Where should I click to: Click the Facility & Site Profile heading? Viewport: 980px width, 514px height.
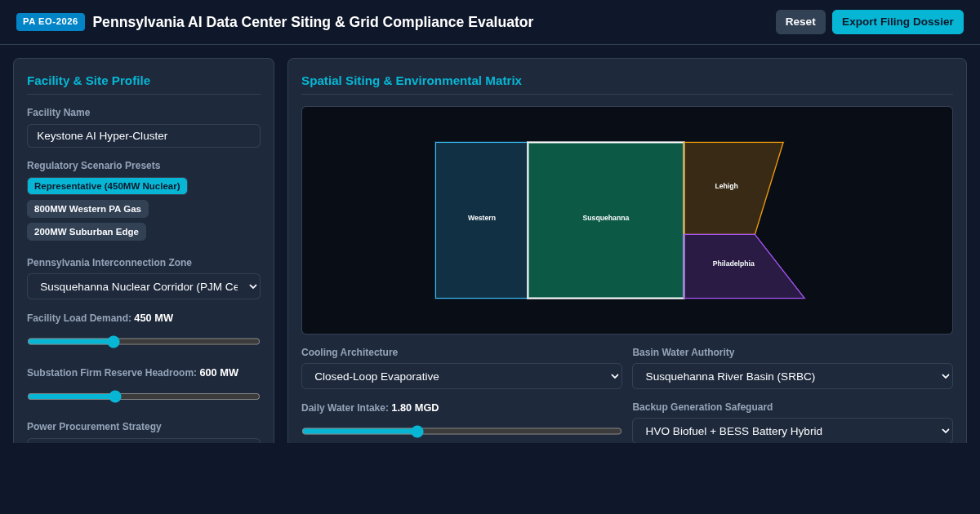pyautogui.click(x=88, y=80)
